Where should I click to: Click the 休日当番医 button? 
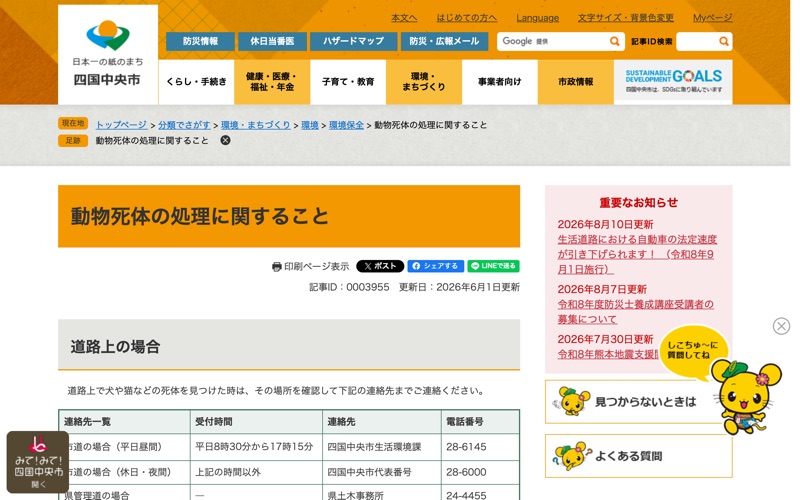coord(272,41)
